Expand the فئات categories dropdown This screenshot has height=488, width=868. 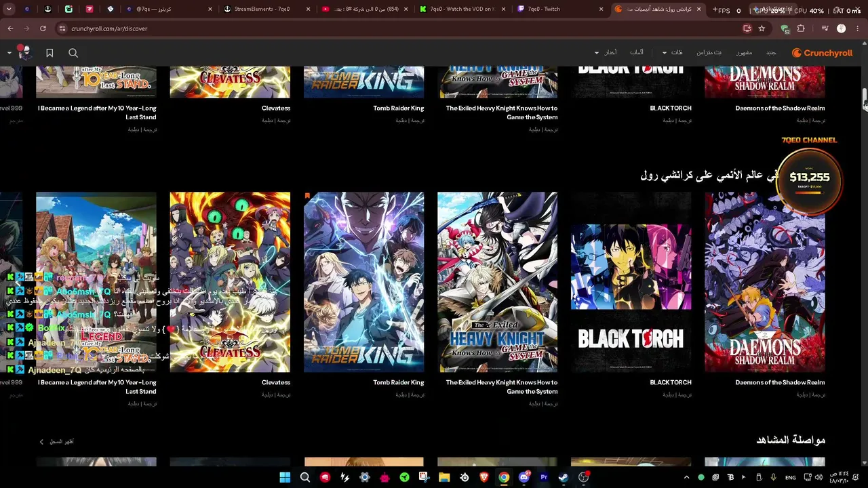click(x=673, y=53)
